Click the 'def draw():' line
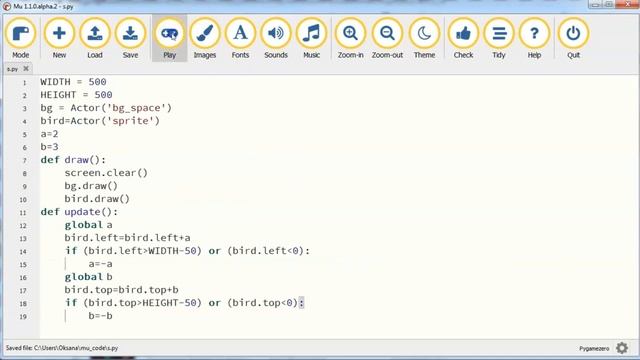This screenshot has height=360, width=640. 73,160
